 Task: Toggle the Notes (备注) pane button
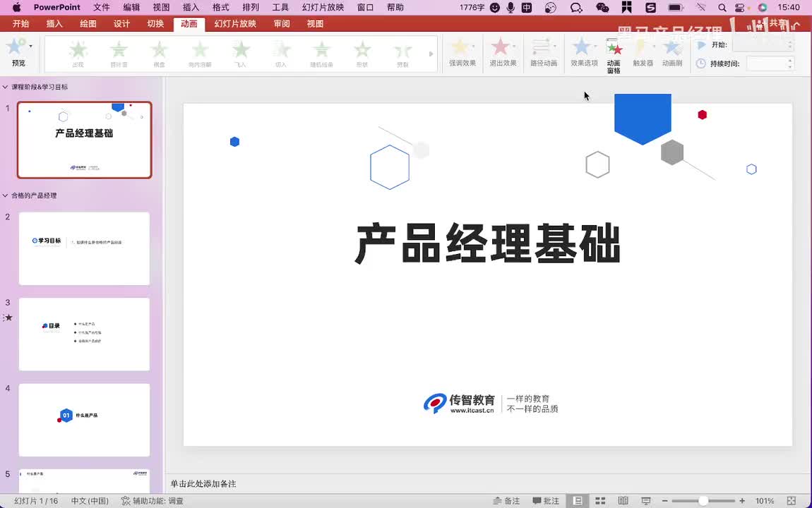coord(506,501)
